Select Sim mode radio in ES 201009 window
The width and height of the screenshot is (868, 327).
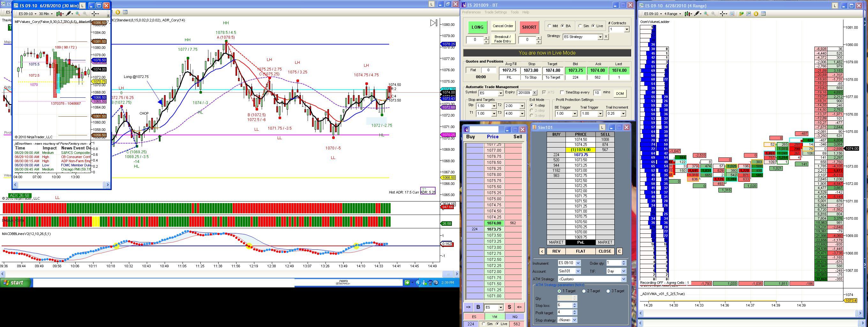pyautogui.click(x=580, y=26)
